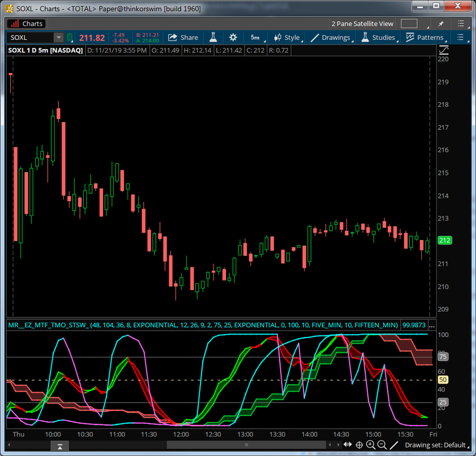Click the chart toolbar list menu icon

pos(461,38)
